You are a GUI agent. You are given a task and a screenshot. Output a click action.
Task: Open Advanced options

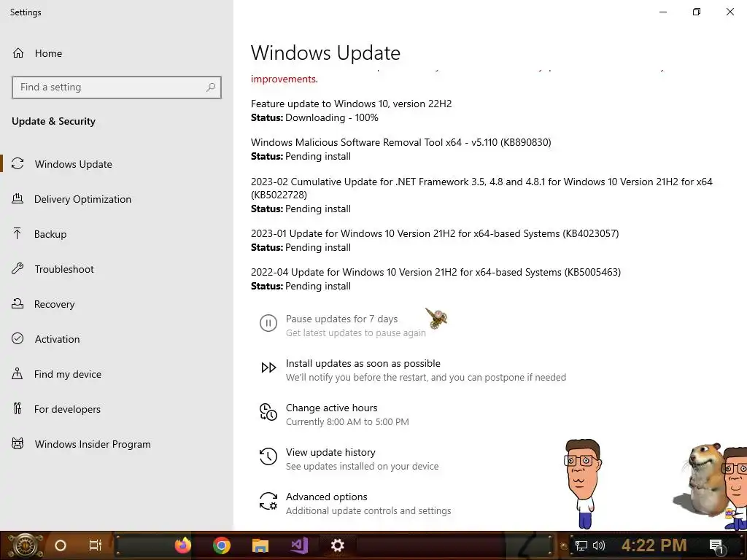(x=326, y=497)
